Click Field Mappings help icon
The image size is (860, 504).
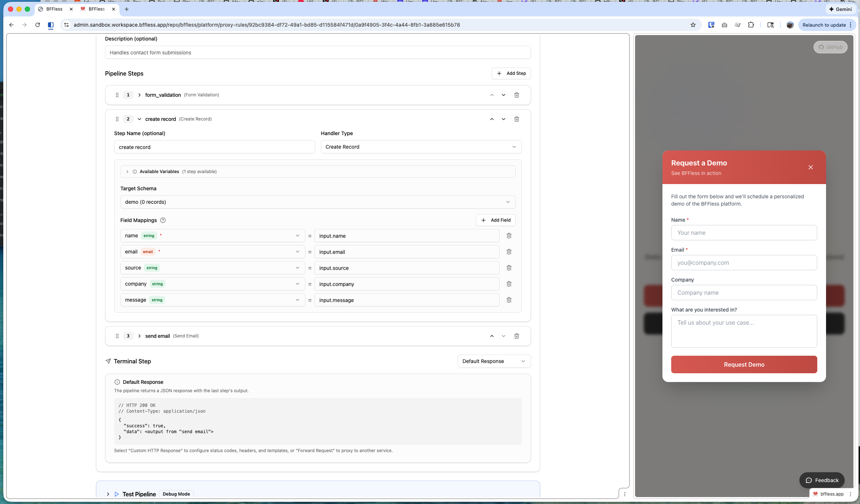(163, 220)
